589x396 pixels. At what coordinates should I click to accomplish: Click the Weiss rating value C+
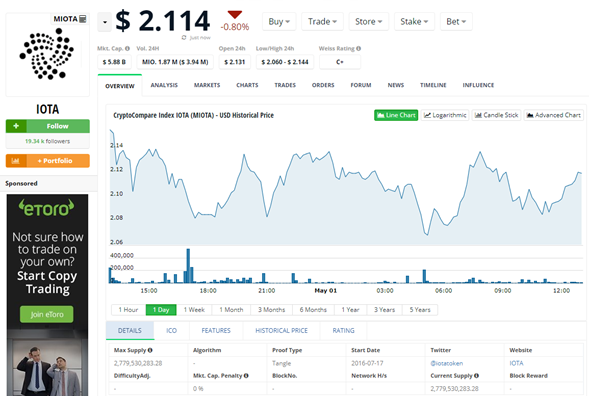[340, 62]
